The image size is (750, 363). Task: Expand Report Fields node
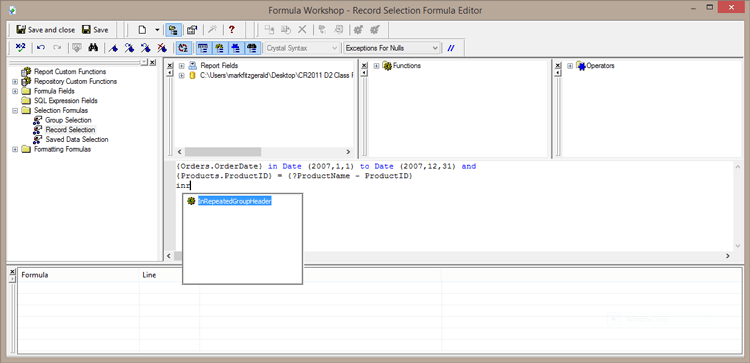coord(181,66)
